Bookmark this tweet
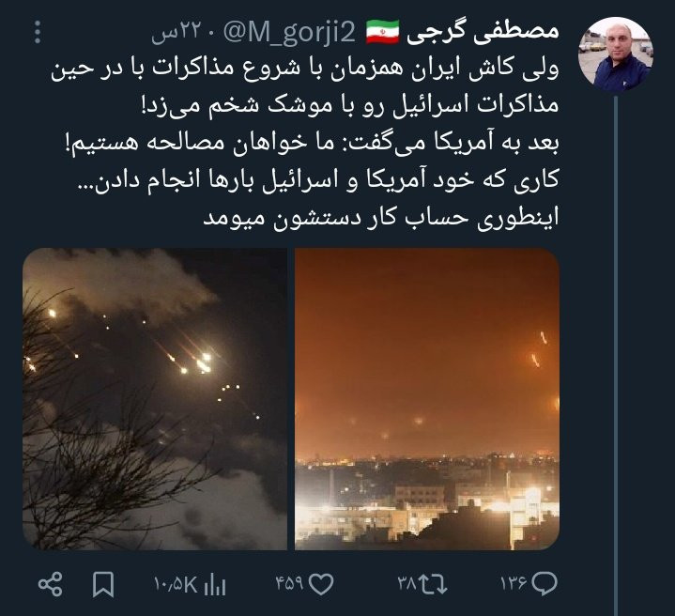This screenshot has height=616, width=675. point(103,584)
